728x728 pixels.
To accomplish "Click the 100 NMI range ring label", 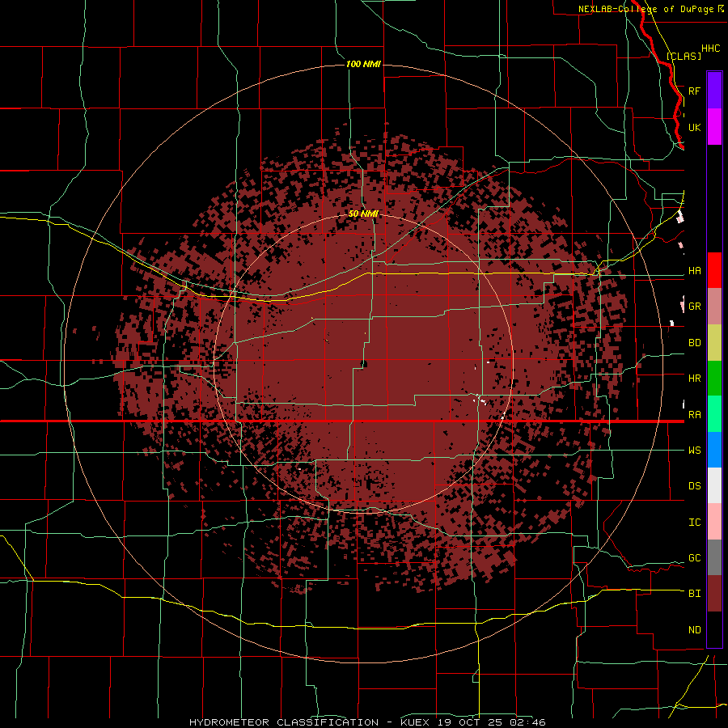I will (363, 64).
